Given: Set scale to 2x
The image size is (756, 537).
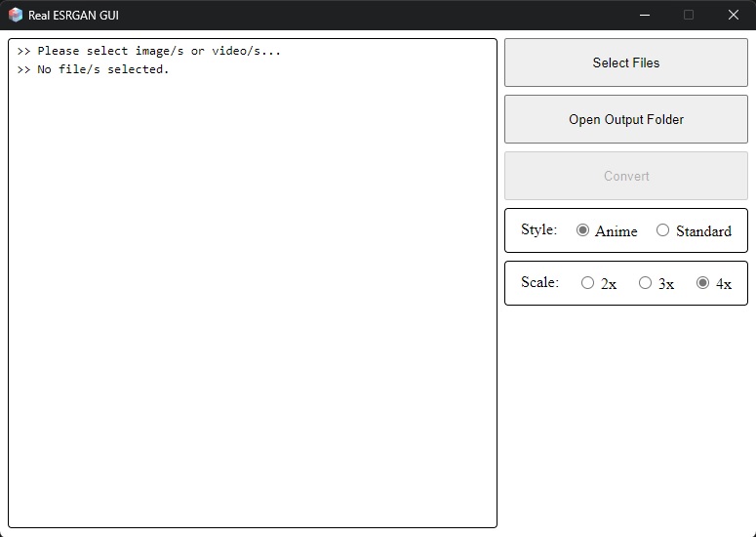Looking at the screenshot, I should (587, 283).
